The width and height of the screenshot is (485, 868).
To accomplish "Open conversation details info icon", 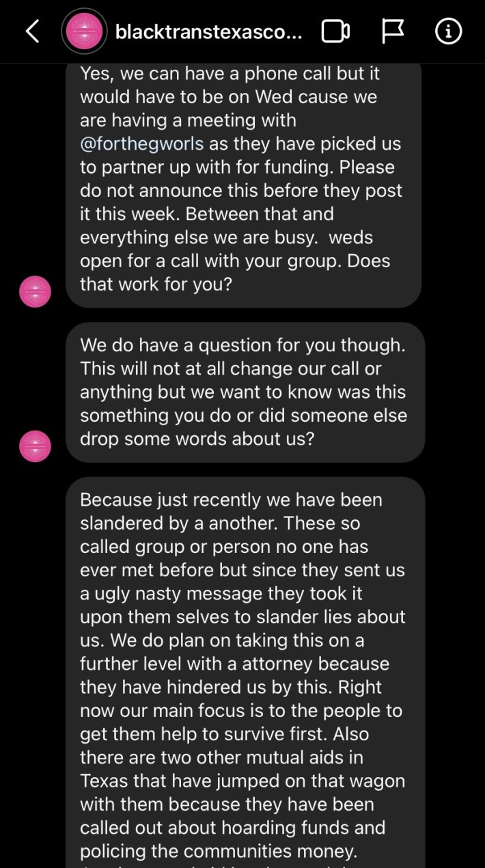I will 448,31.
